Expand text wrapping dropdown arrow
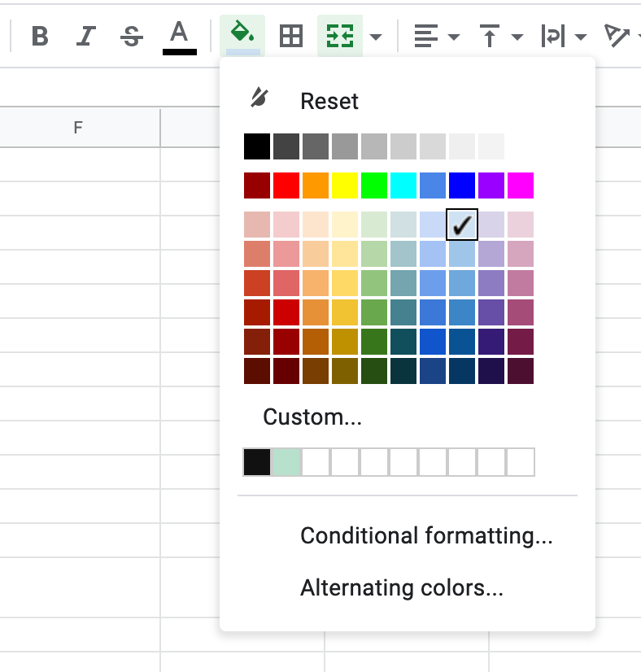 pos(581,37)
